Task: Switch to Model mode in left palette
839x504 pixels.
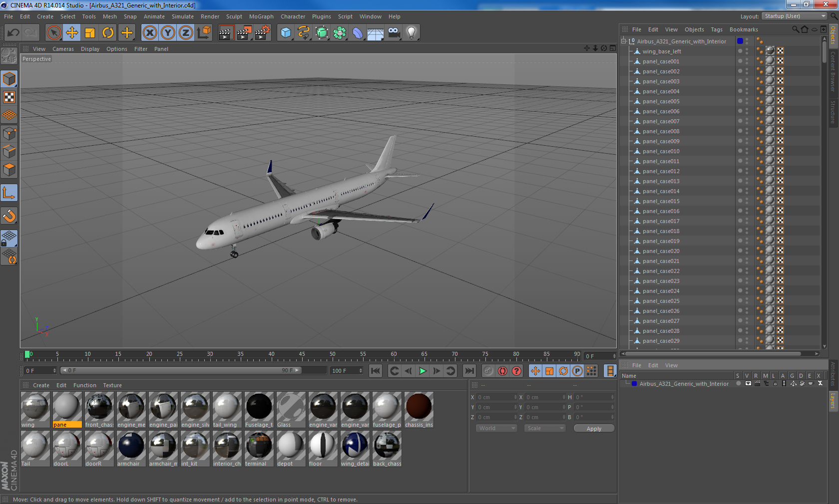Action: point(9,79)
